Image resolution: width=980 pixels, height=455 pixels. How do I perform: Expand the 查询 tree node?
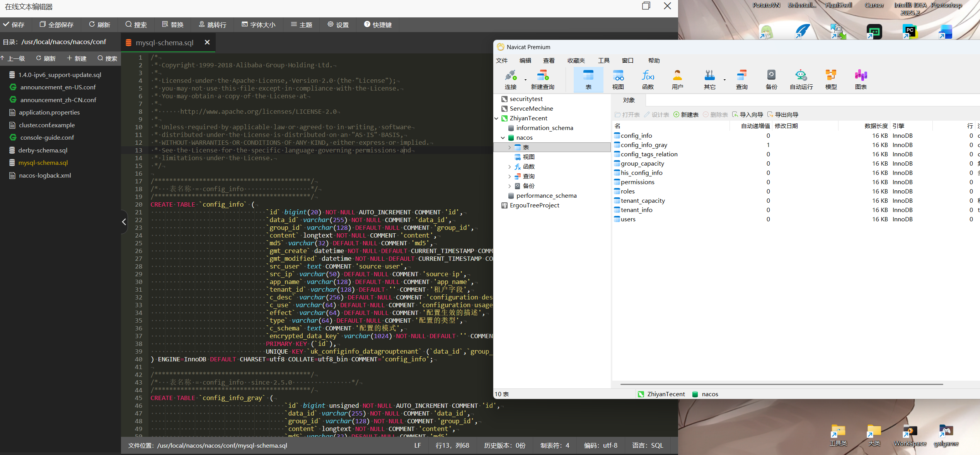pos(510,176)
